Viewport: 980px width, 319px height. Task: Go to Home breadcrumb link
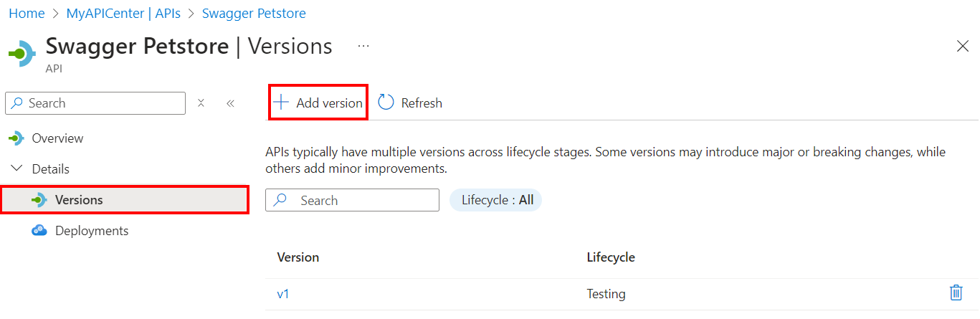(27, 14)
